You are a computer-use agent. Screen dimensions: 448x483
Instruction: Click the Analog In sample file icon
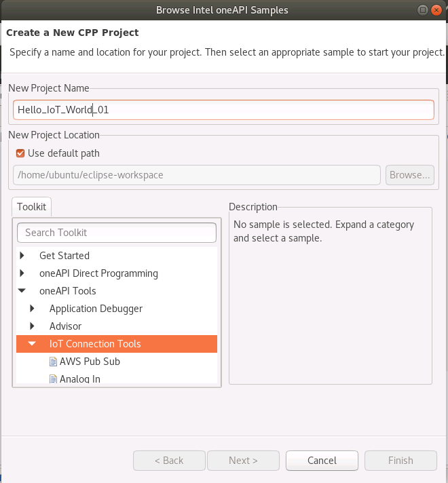(54, 379)
